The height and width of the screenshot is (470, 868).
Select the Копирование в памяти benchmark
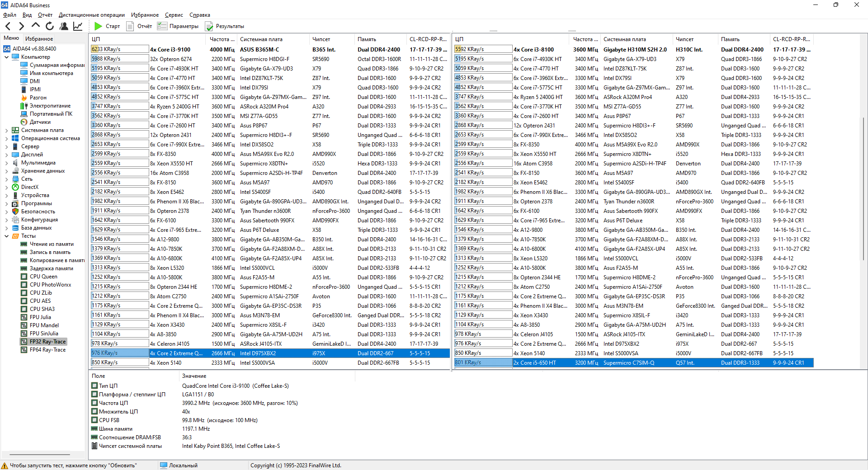(x=52, y=260)
